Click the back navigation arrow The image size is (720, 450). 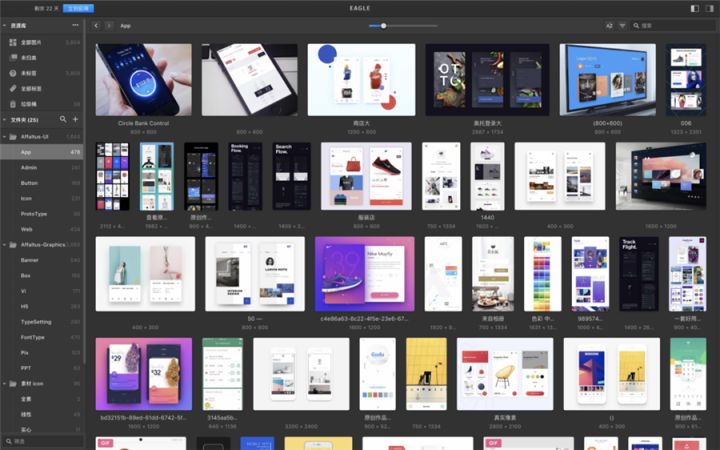pyautogui.click(x=96, y=26)
